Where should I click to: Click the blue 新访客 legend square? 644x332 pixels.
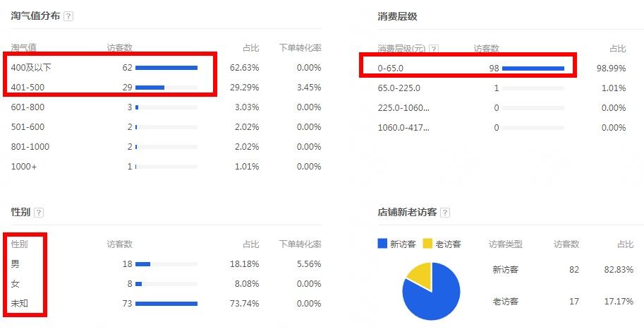[x=382, y=244]
